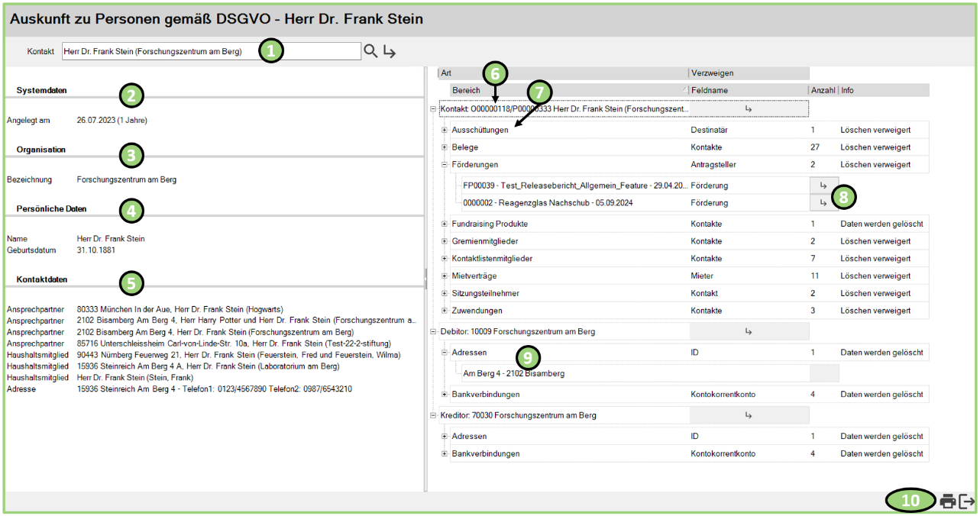This screenshot has height=516, width=980.
Task: Expand the Mietverträge tree node
Action: pos(445,276)
